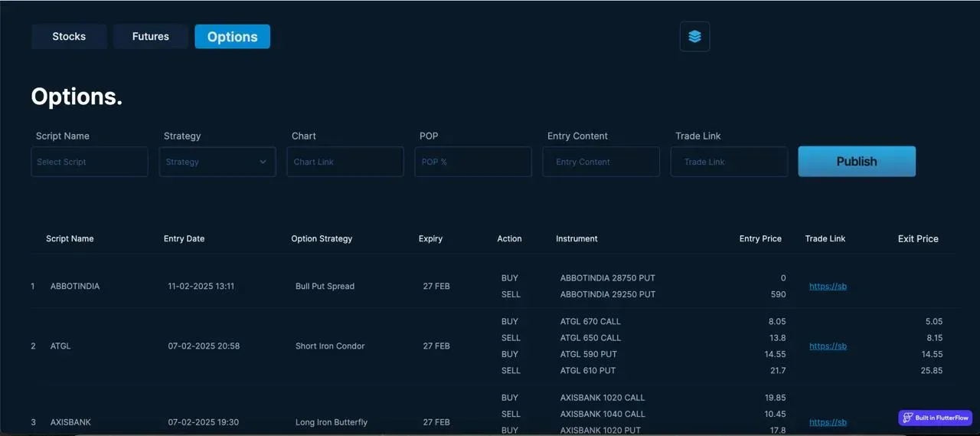Click the Trade Link input field
The image size is (980, 436).
[x=729, y=162]
